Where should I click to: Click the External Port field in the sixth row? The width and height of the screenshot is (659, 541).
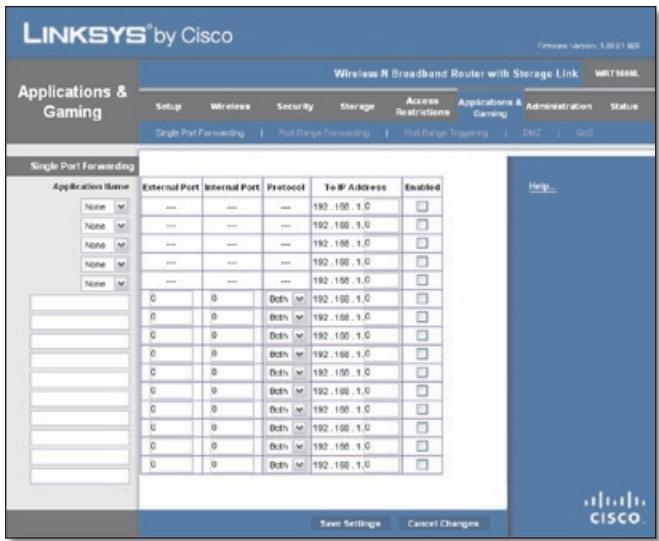(171, 299)
